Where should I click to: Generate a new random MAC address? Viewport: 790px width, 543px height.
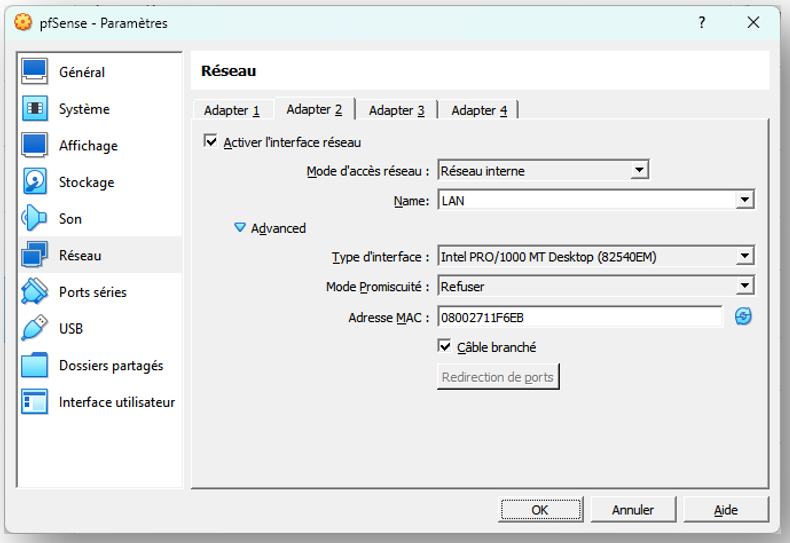[743, 317]
